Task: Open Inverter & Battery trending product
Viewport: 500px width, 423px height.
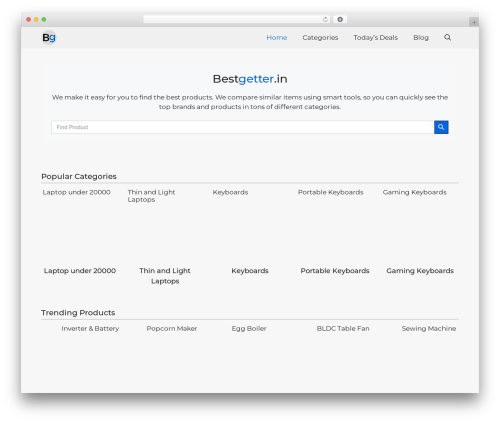Action: pos(90,328)
